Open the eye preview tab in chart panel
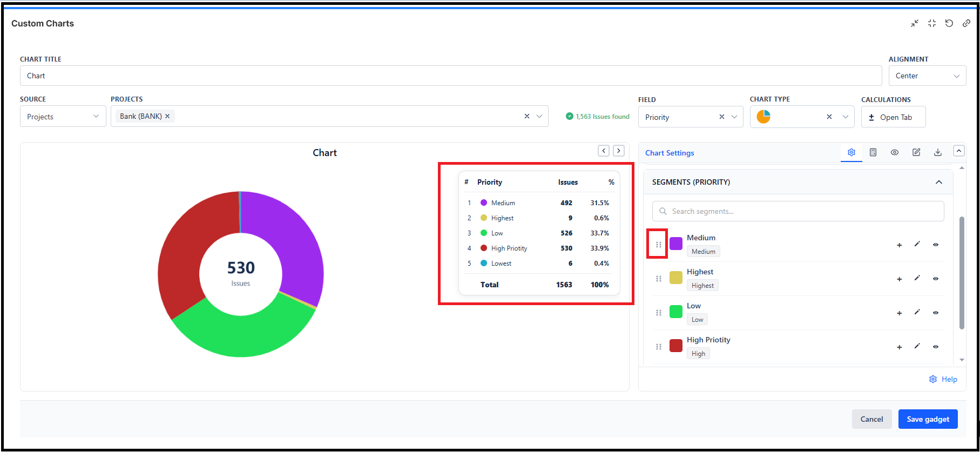The image size is (980, 452). (x=895, y=152)
